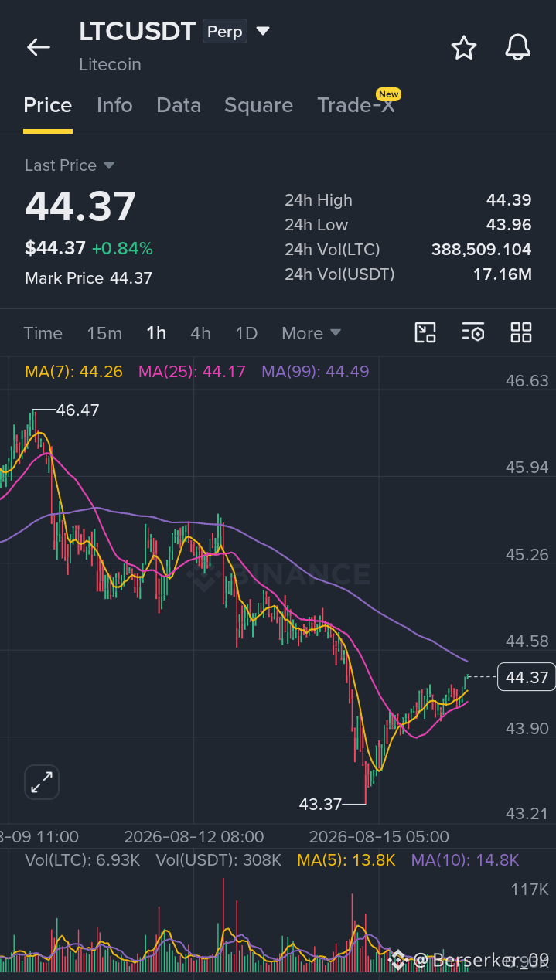Tap the 2026-08-15 05:00 time axis label
The height and width of the screenshot is (980, 556).
[x=379, y=837]
